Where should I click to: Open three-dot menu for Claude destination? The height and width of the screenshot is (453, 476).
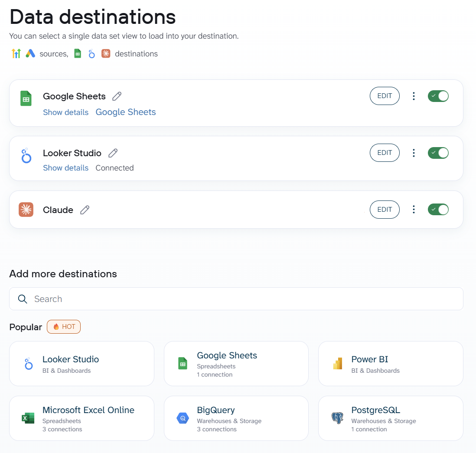(x=414, y=209)
